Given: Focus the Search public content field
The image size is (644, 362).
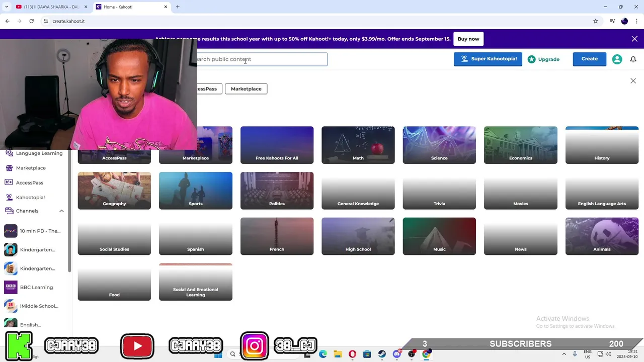Looking at the screenshot, I should tap(262, 59).
